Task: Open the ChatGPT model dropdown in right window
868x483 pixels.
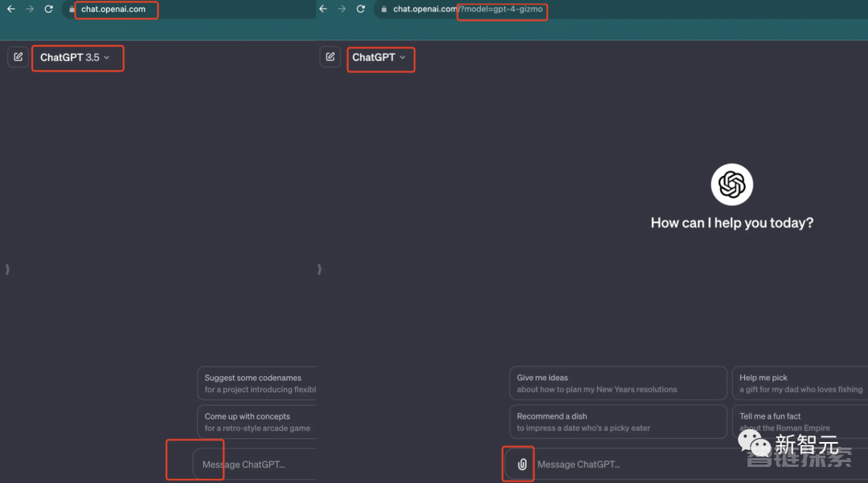Action: (x=379, y=58)
